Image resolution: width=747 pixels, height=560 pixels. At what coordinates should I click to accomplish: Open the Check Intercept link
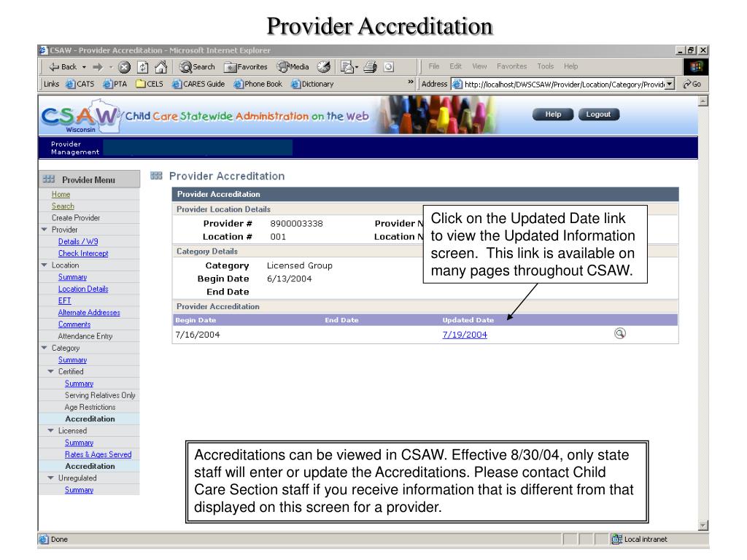pyautogui.click(x=83, y=253)
